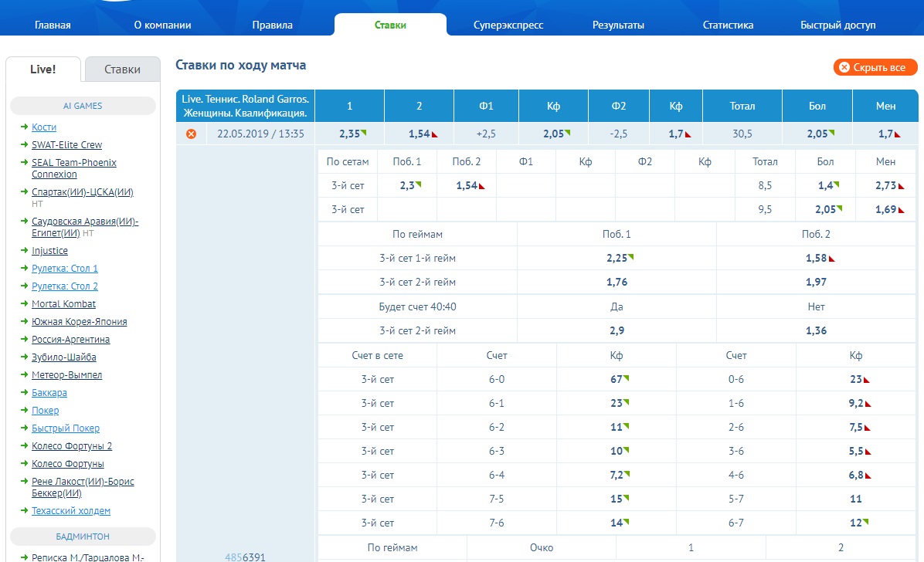Click the Скрыть все button
The image size is (924, 562).
click(875, 67)
